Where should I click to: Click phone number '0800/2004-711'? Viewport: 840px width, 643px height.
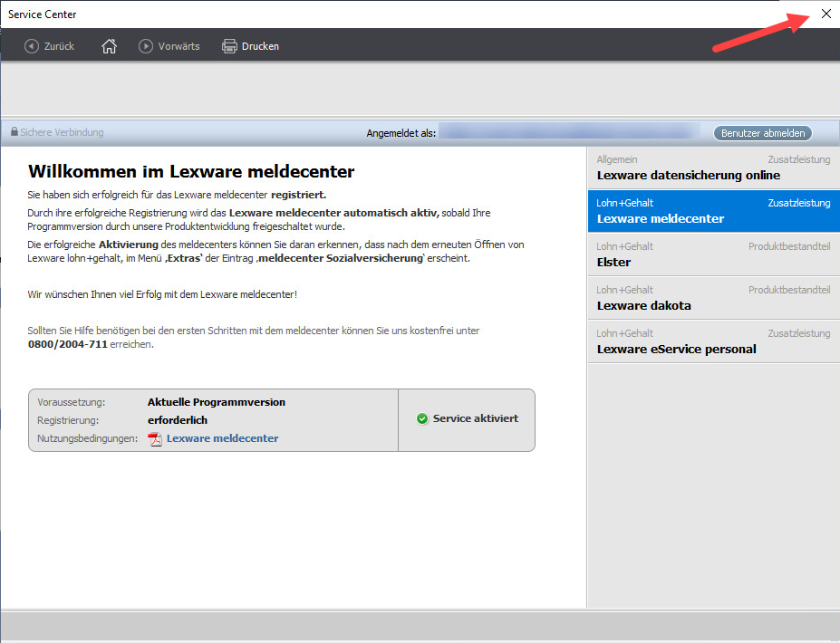click(x=67, y=344)
